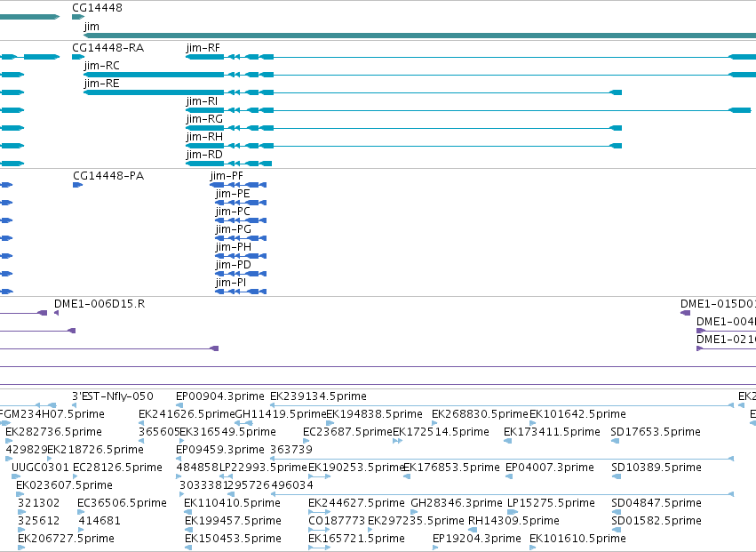This screenshot has height=552, width=756.
Task: Click the EK239134.5prime EST label
Action: click(318, 396)
